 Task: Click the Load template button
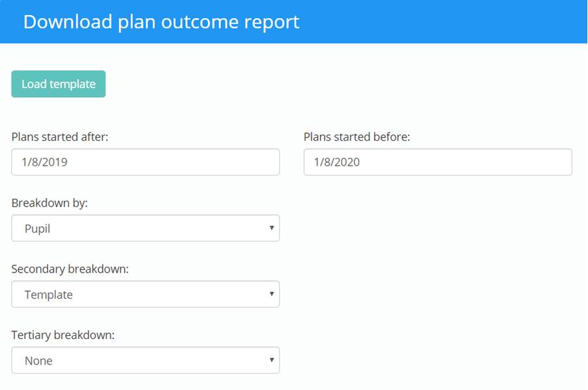point(58,83)
